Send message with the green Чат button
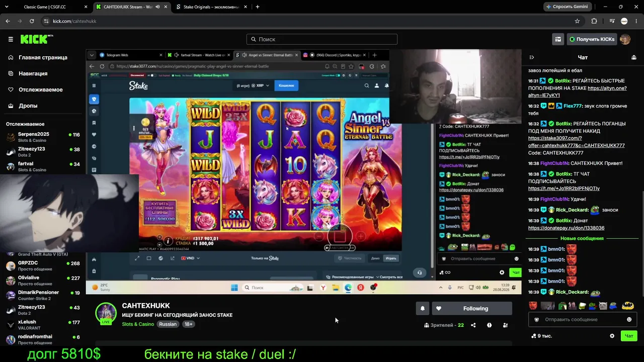The image size is (644, 362). 629,336
